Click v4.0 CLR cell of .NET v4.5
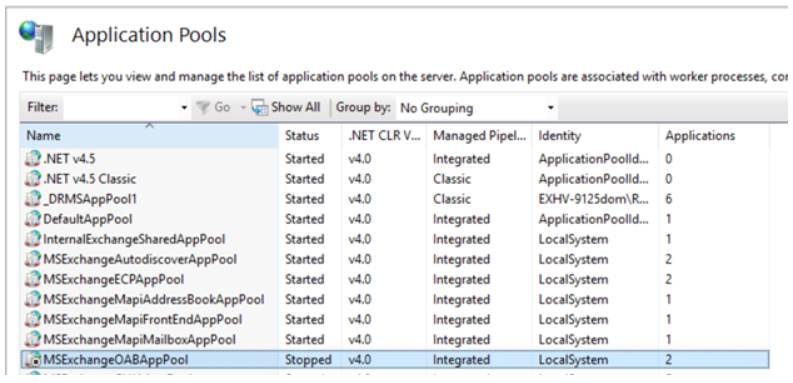793x383 pixels. point(360,159)
